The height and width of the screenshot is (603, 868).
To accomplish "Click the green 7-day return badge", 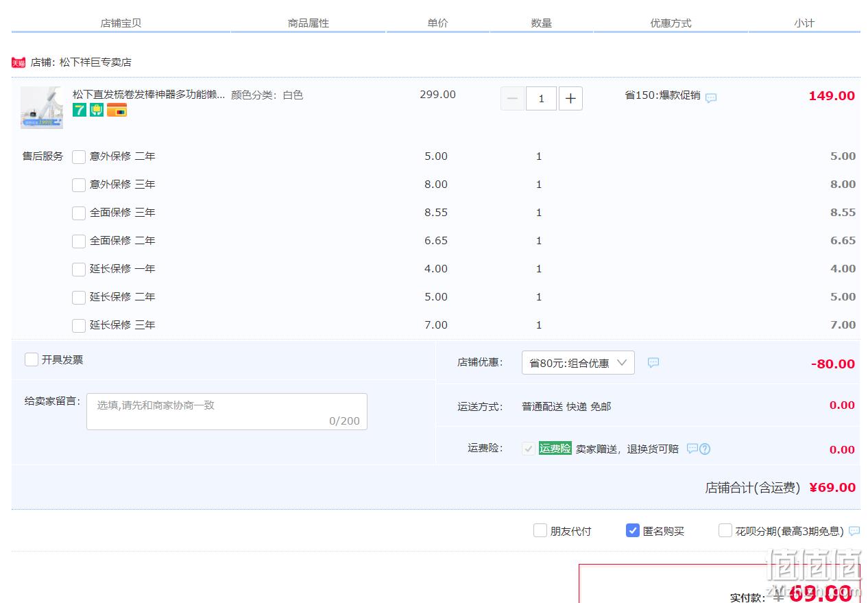I will tap(80, 110).
